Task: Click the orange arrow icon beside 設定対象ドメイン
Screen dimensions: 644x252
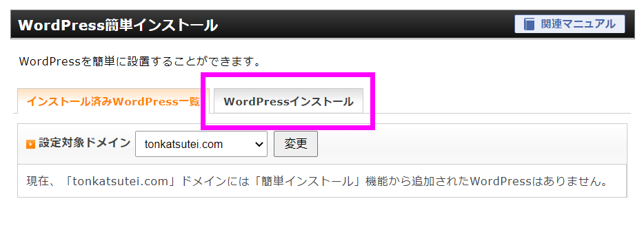Action: [30, 145]
